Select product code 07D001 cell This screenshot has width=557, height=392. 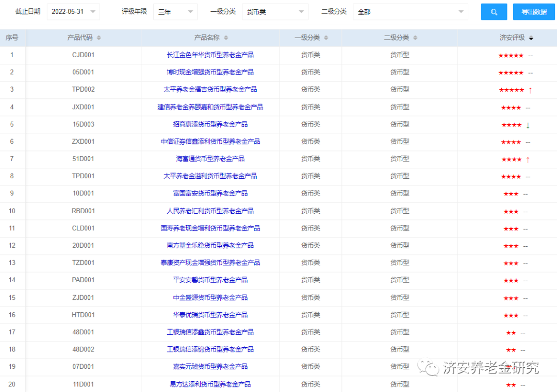[84, 366]
